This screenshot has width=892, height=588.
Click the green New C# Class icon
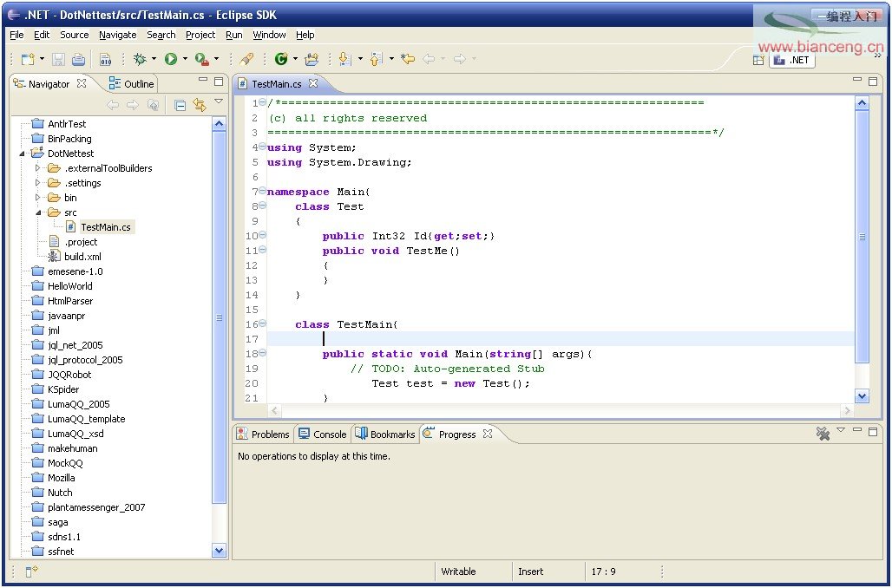(x=281, y=59)
